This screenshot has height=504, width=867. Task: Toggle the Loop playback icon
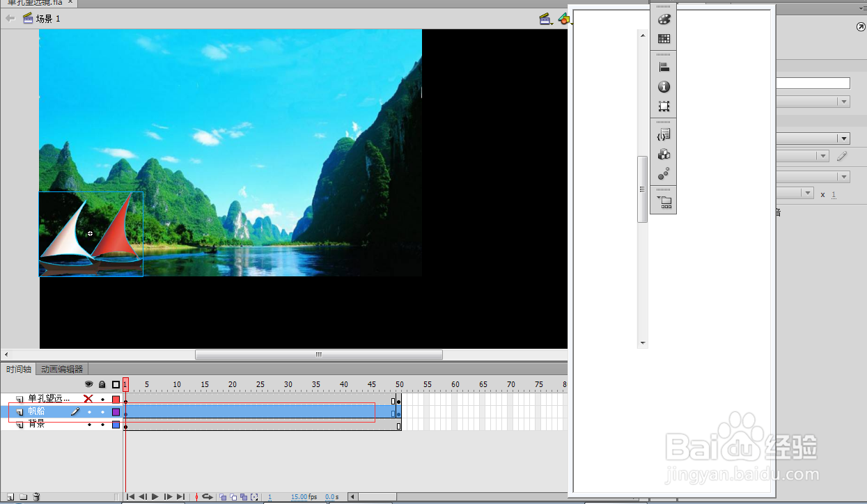[x=207, y=497]
